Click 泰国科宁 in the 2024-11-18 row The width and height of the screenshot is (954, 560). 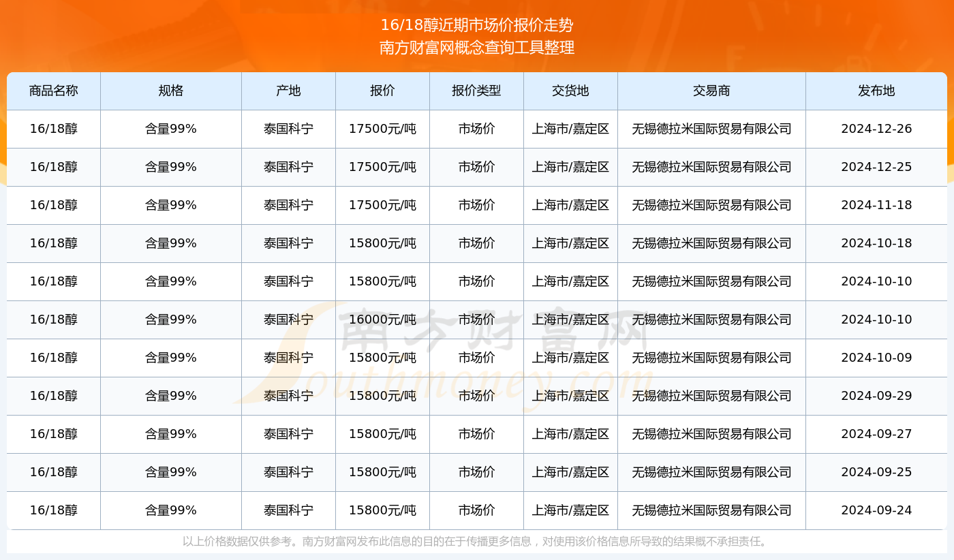[288, 205]
